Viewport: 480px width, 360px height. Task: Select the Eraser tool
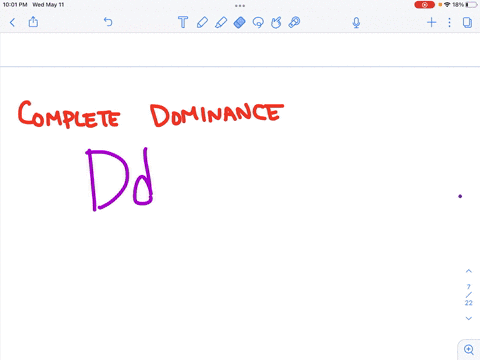240,22
